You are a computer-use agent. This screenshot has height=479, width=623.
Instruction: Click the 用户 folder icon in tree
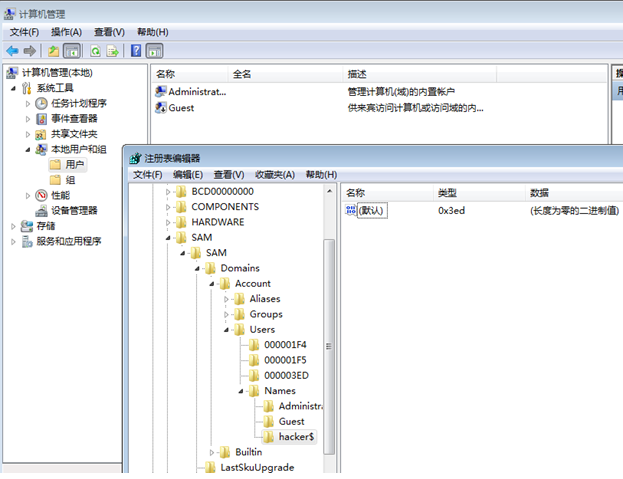pos(55,164)
